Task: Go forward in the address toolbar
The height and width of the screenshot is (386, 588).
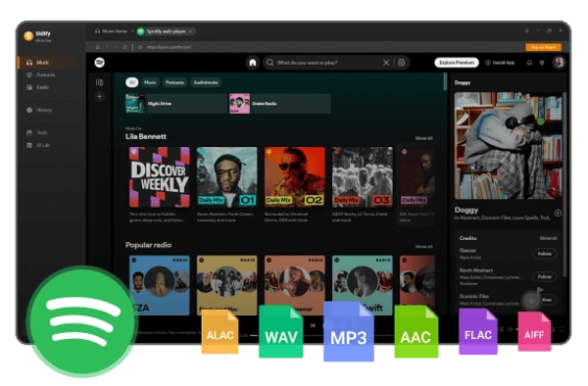Action: 116,47
